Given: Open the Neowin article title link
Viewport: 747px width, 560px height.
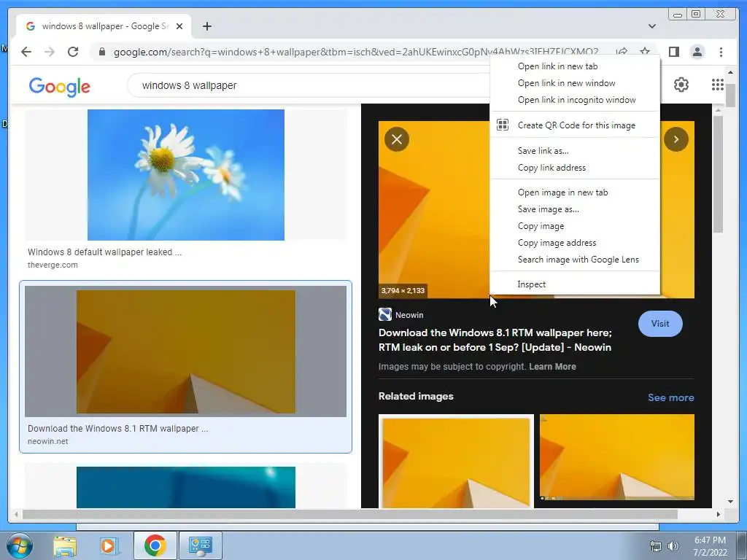Looking at the screenshot, I should [495, 340].
